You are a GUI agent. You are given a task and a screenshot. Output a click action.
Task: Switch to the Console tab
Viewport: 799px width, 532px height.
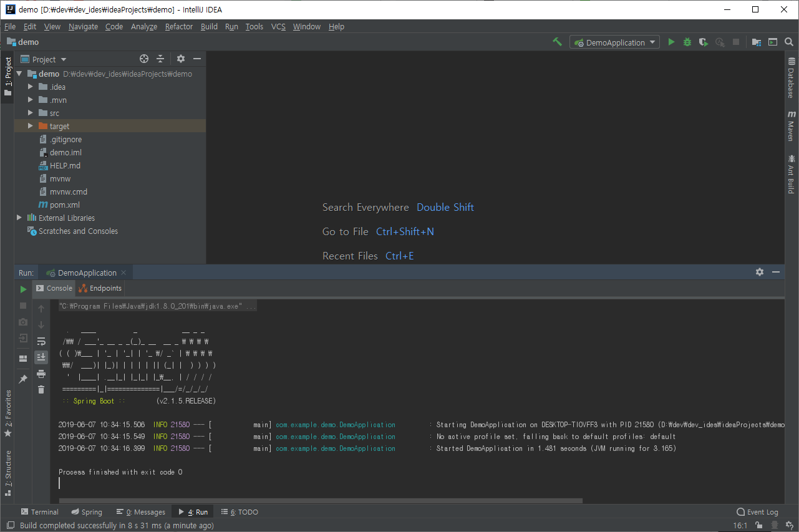tap(53, 288)
